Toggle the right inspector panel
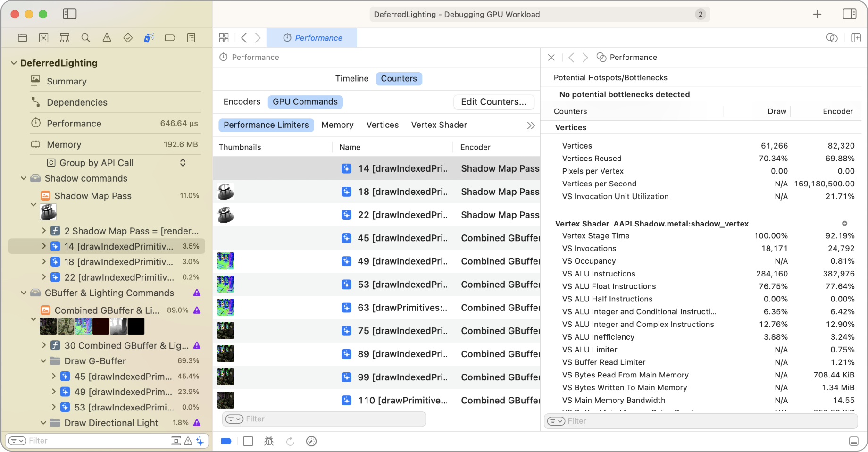868x452 pixels. tap(849, 14)
